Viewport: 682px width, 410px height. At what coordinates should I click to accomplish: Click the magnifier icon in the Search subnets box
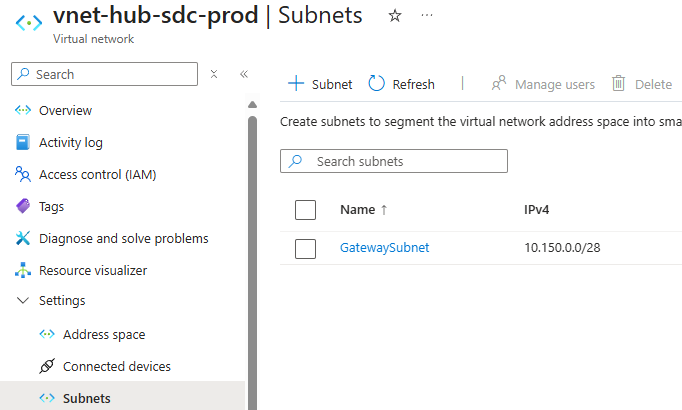pyautogui.click(x=295, y=161)
